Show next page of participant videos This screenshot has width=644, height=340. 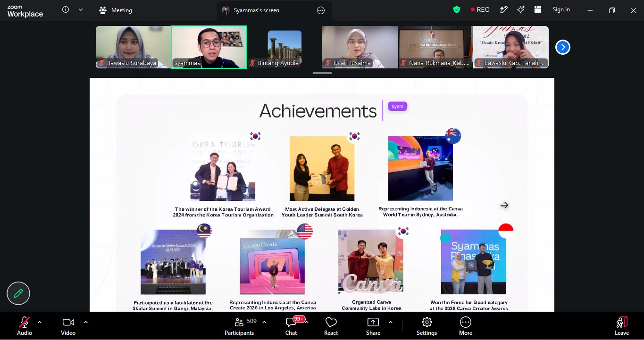[x=562, y=47]
